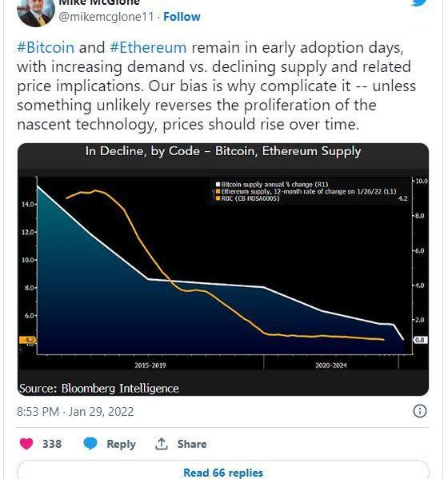Open the tweet info circle icon
Screen dimensions: 448x479
[419, 411]
